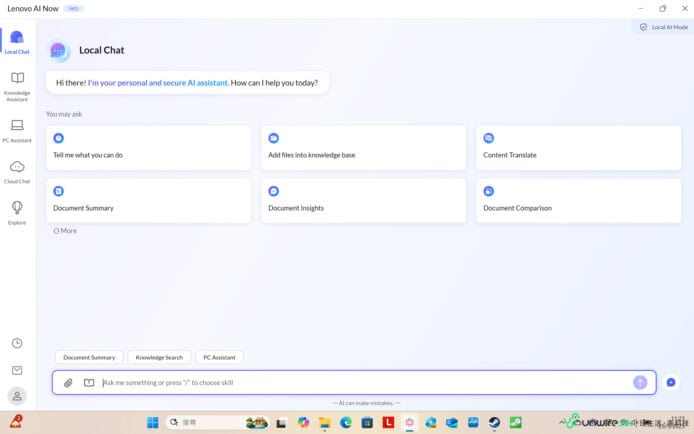Click the 'I'm your personal and secure AI assistant' text

click(x=158, y=83)
